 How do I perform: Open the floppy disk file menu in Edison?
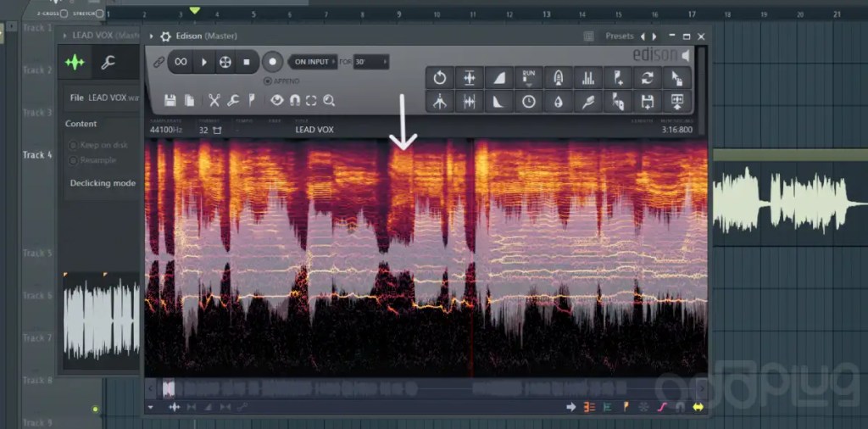170,100
